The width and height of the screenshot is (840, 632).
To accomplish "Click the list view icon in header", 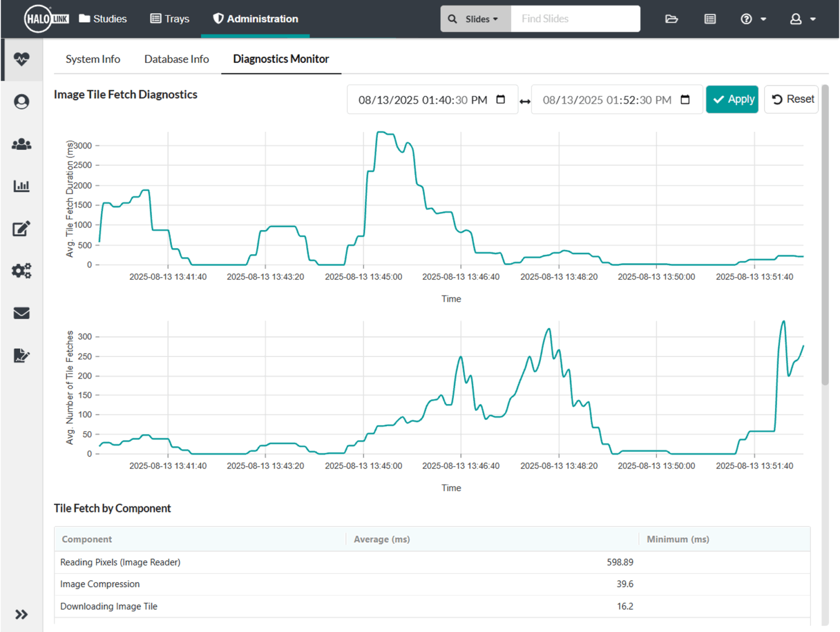I will tap(710, 19).
